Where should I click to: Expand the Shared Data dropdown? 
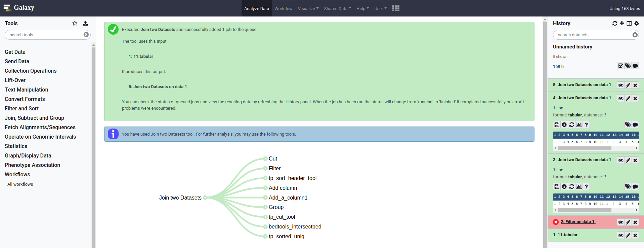(x=337, y=8)
